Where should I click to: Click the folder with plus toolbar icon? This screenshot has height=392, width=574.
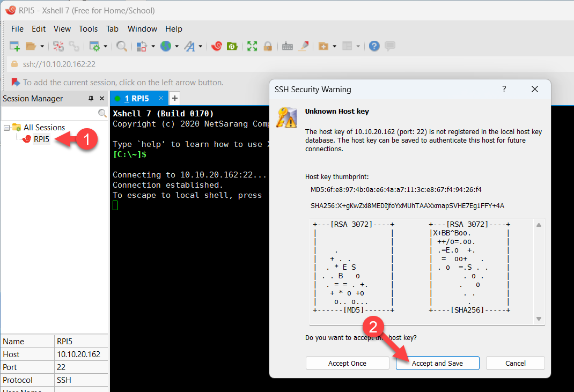coord(323,46)
